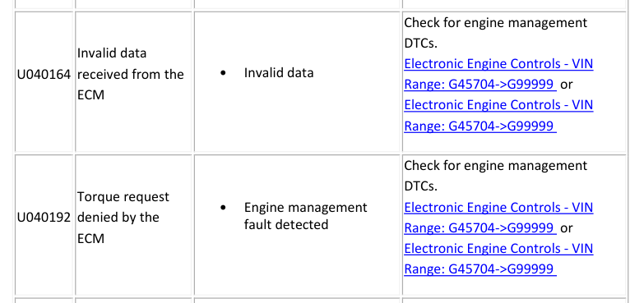Click the word 'or' in U040192 row

(567, 228)
